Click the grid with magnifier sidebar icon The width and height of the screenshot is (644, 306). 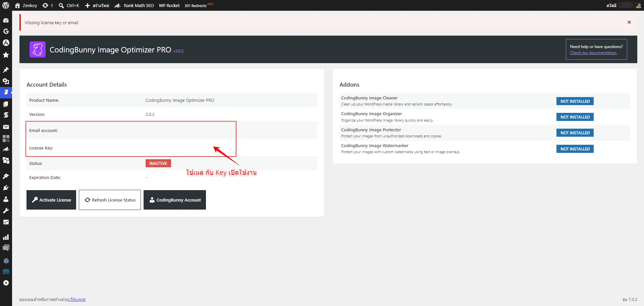tap(6, 138)
